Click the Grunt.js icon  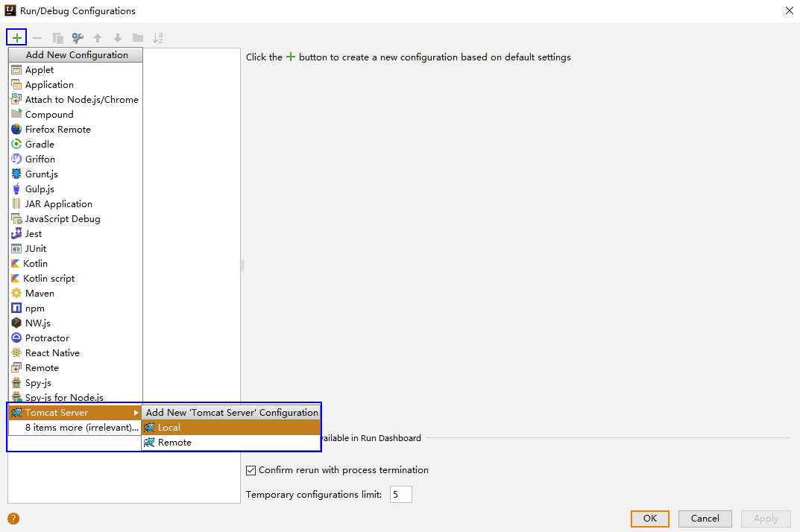point(16,174)
